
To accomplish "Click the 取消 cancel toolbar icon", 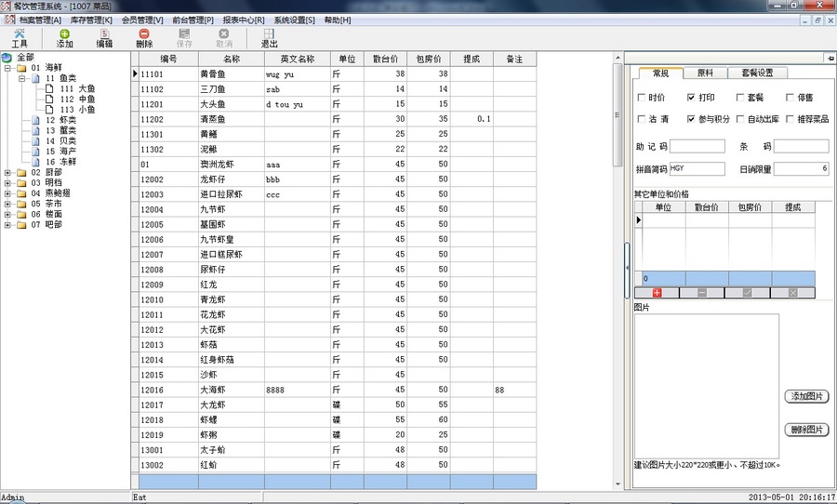I will 224,38.
